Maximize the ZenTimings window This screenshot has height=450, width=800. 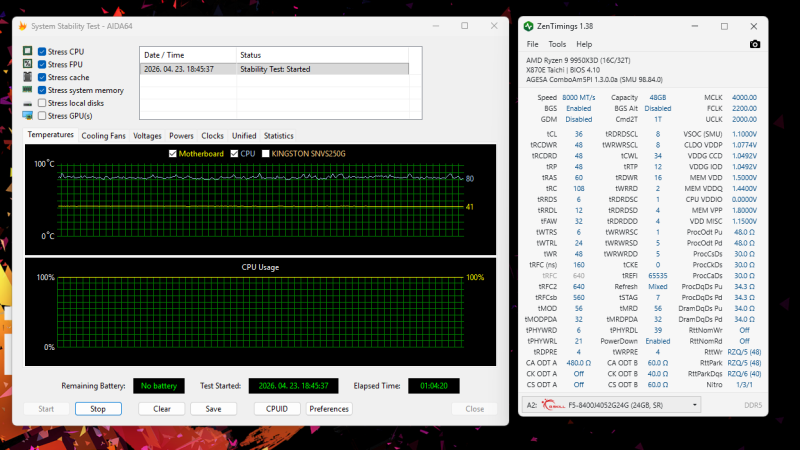coord(724,26)
